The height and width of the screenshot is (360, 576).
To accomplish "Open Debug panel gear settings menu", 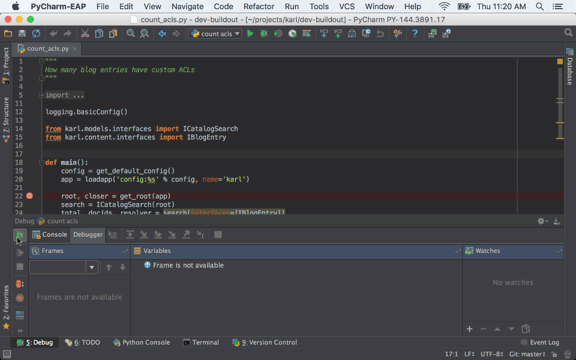I will [x=542, y=221].
